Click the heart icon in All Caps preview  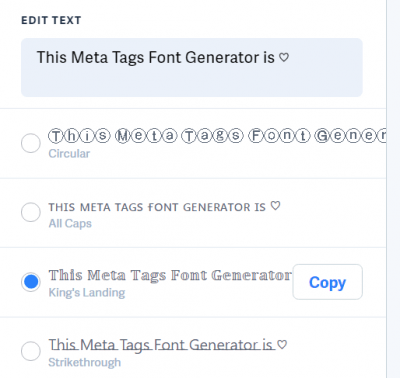click(x=275, y=206)
